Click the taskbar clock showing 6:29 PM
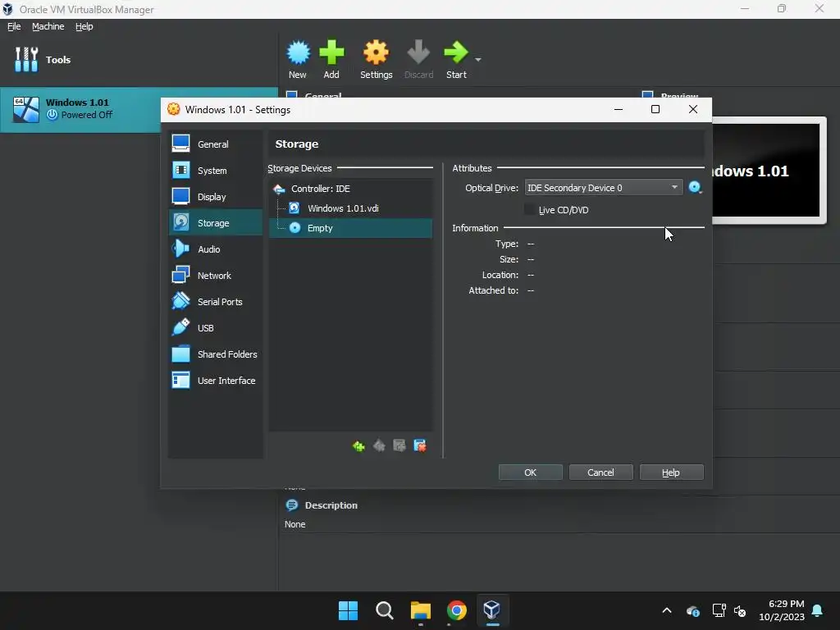Viewport: 840px width, 630px height. click(782, 610)
